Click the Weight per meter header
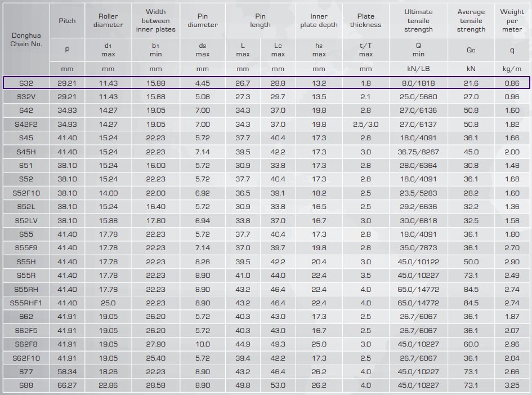This screenshot has width=532, height=395. (x=512, y=21)
